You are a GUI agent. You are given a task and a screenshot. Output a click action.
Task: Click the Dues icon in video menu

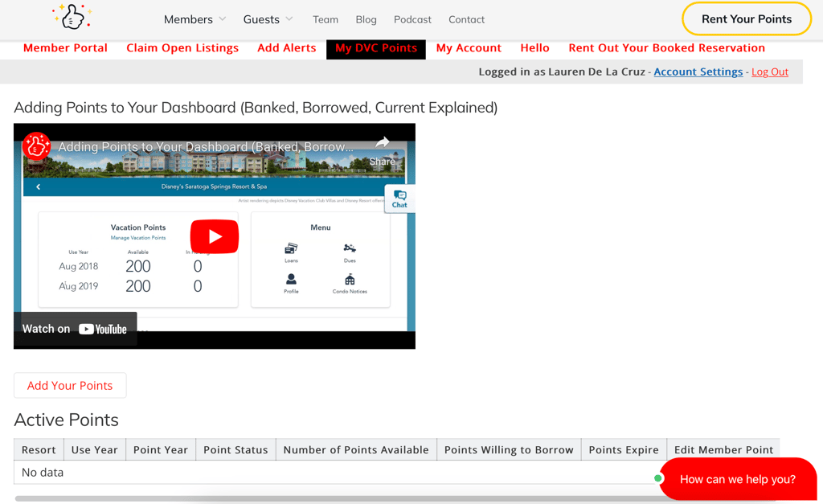(350, 248)
